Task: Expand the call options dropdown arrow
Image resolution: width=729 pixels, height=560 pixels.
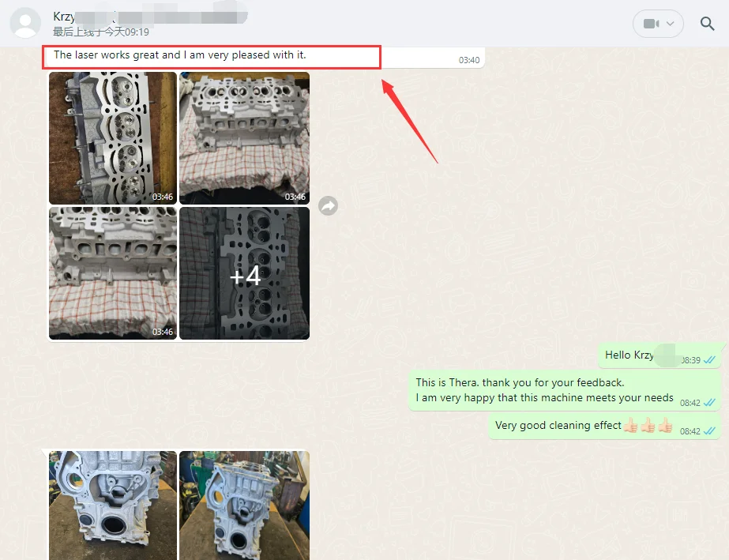Action: point(670,23)
